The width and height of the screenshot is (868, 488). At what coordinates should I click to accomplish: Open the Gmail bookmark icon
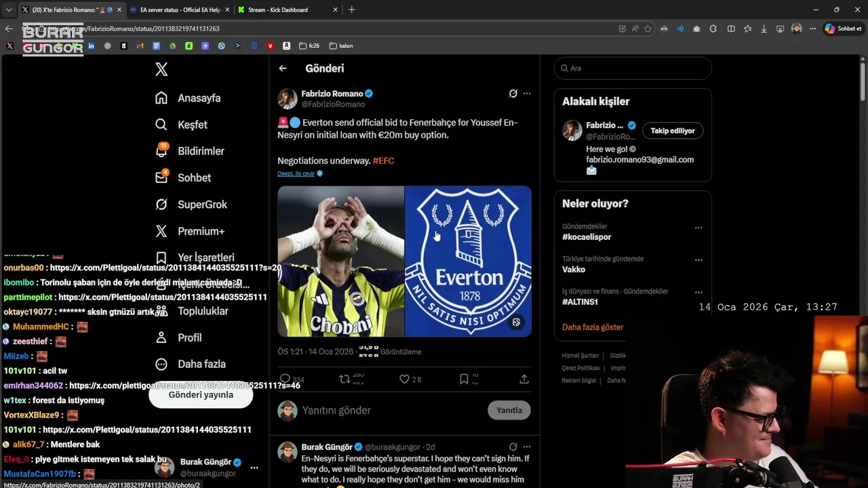tap(140, 46)
